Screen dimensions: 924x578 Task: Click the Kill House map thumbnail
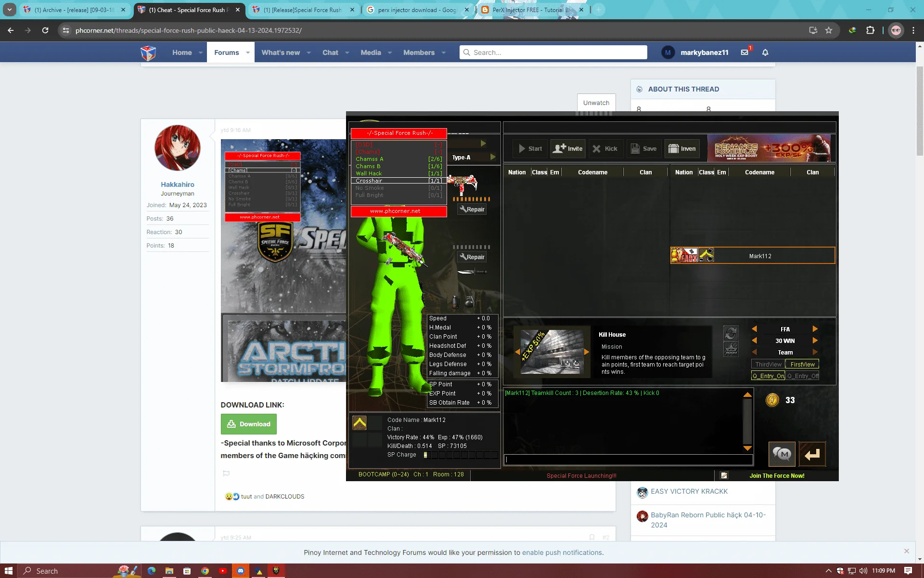pos(552,352)
